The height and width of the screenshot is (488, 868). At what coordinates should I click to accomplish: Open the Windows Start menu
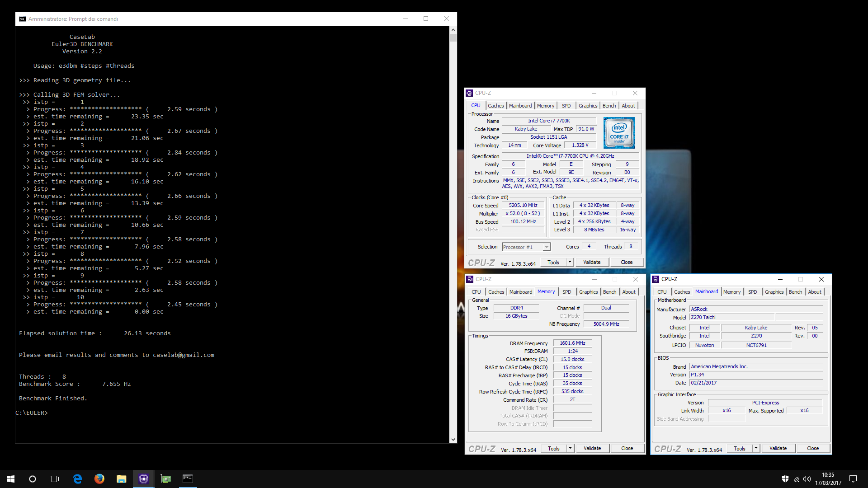pyautogui.click(x=11, y=479)
